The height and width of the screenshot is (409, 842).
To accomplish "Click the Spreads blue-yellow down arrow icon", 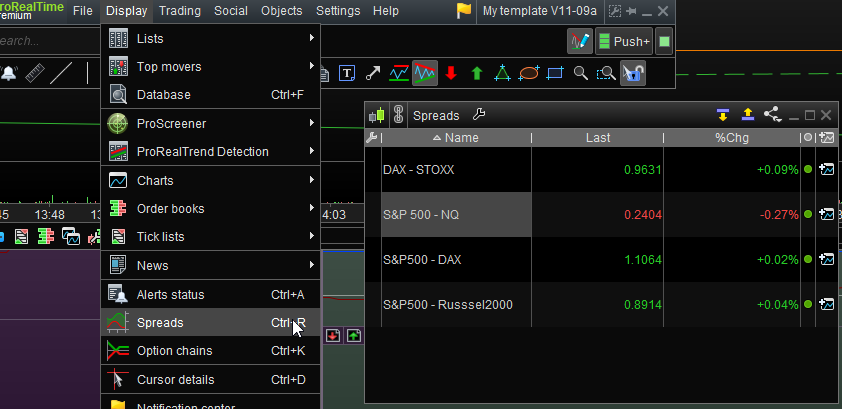I will pos(722,114).
